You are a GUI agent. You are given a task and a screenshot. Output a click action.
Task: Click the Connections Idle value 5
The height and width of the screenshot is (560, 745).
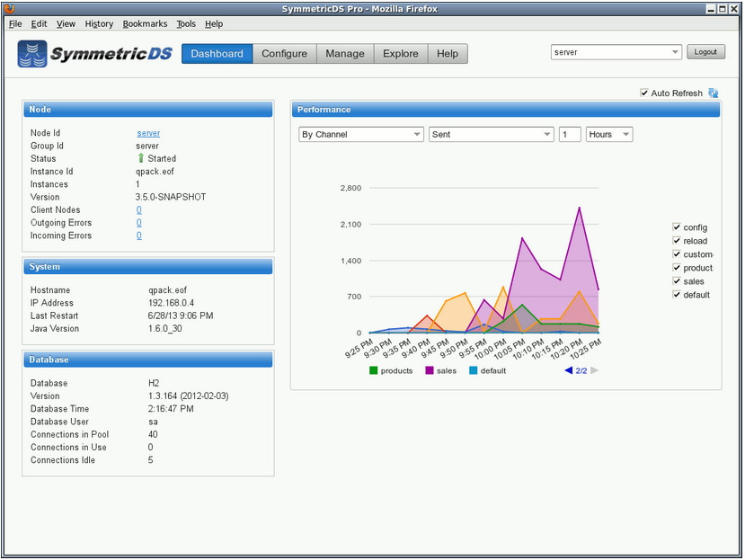[151, 460]
